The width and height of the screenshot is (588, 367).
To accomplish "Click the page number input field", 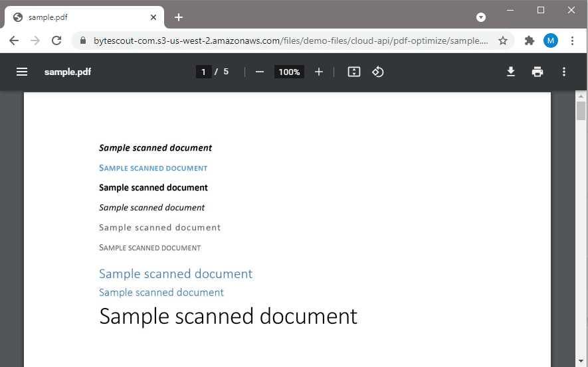I will [203, 72].
